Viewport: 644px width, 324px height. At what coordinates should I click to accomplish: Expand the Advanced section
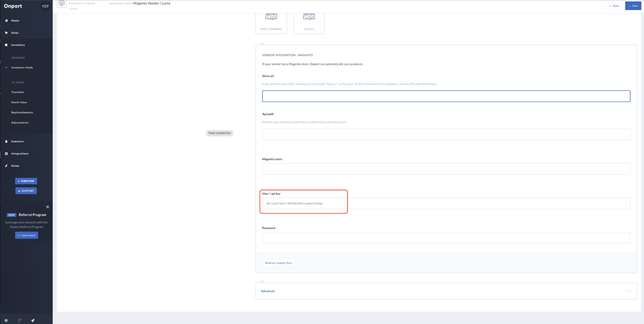click(x=446, y=291)
